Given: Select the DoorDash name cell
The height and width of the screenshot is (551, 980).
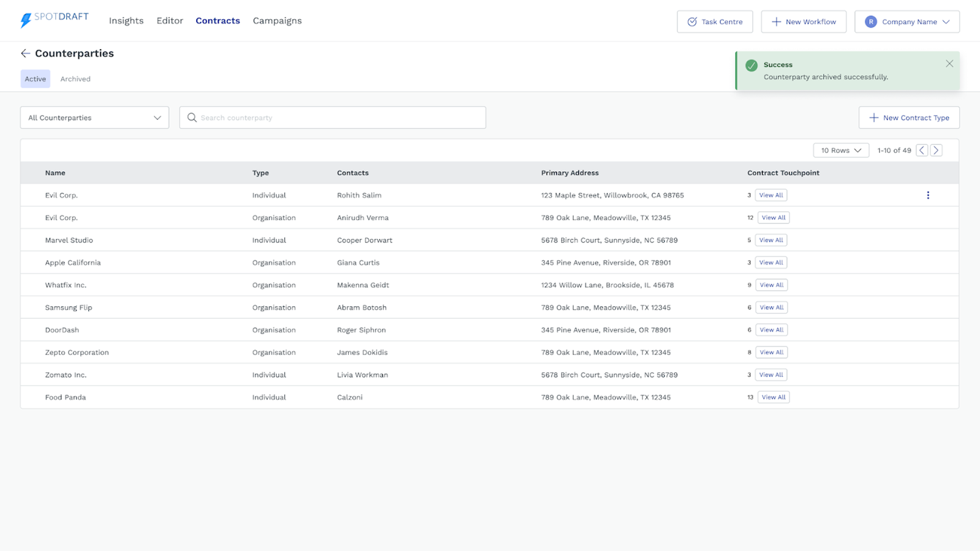Looking at the screenshot, I should (62, 330).
